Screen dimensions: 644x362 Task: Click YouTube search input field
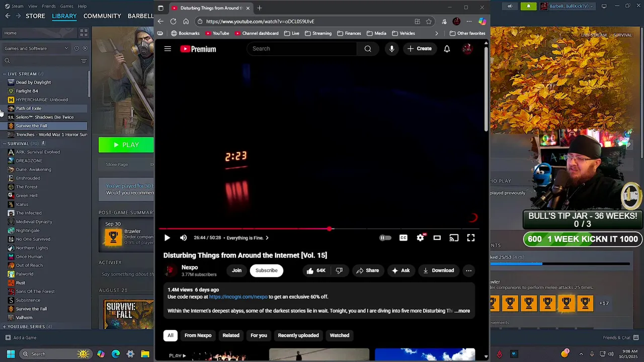coord(302,49)
